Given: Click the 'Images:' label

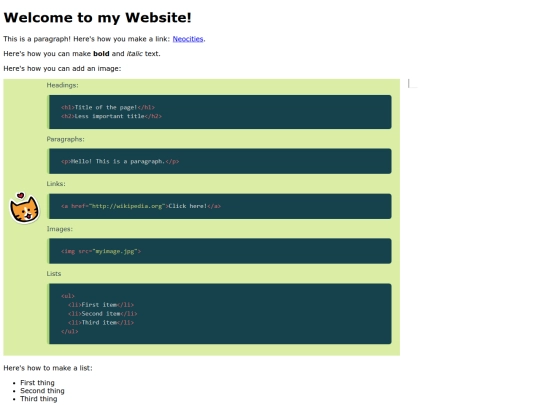Looking at the screenshot, I should (60, 229).
